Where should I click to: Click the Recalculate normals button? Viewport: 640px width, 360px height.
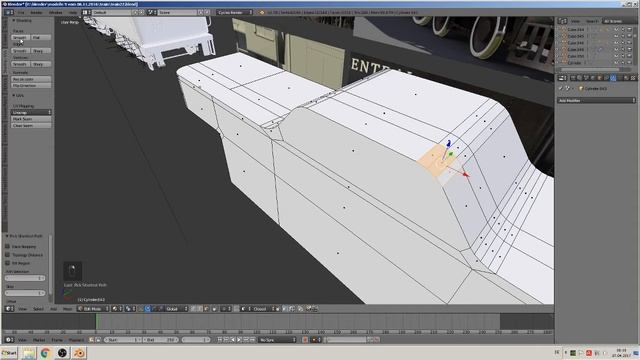coord(31,79)
